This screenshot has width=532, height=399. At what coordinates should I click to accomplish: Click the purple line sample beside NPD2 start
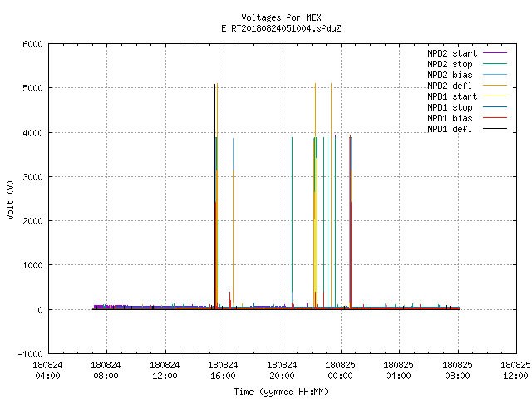tap(495, 53)
